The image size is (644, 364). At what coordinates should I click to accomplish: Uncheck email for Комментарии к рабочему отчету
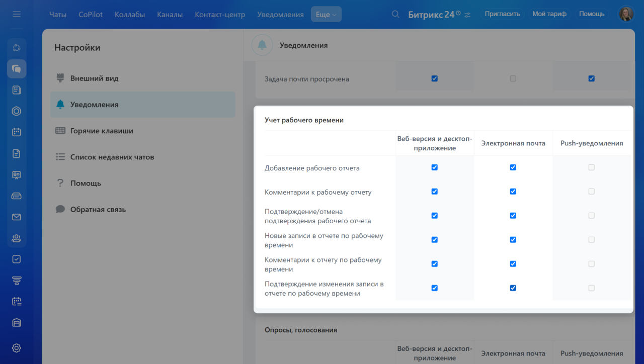(x=513, y=192)
